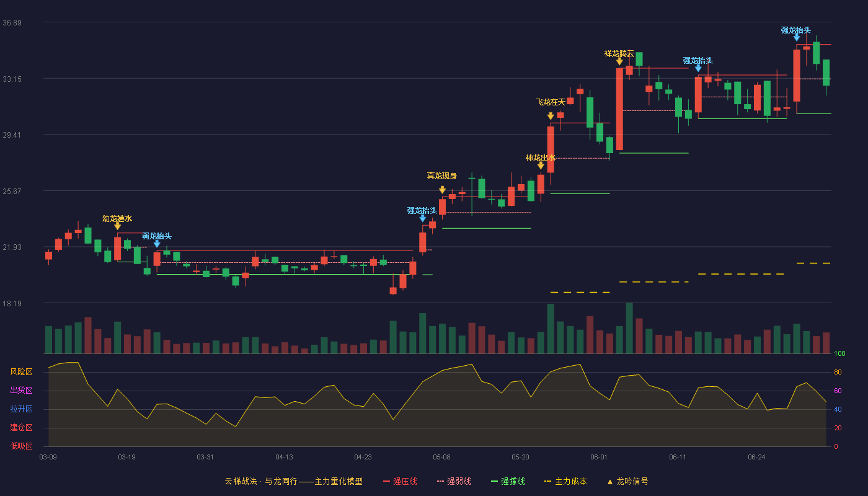Click the 真龙现身 yellow arrow marker
The height and width of the screenshot is (496, 868).
point(442,190)
